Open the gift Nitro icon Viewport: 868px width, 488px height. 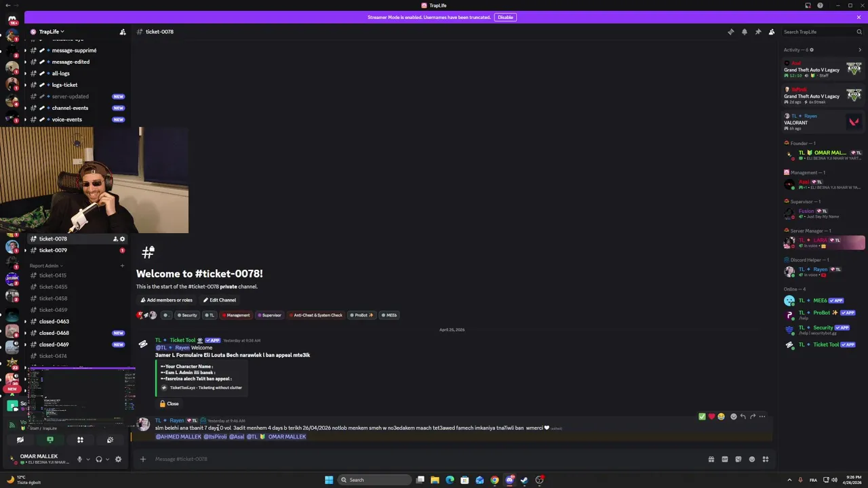tap(711, 459)
